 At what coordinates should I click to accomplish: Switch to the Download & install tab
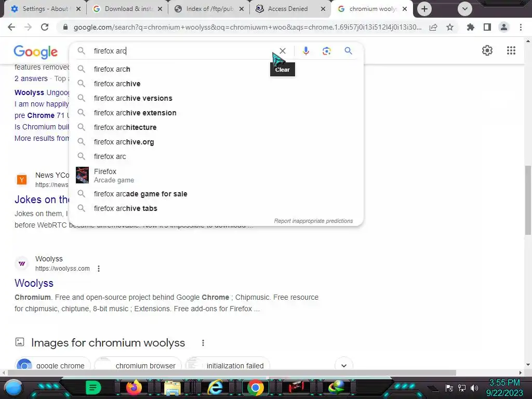(127, 9)
